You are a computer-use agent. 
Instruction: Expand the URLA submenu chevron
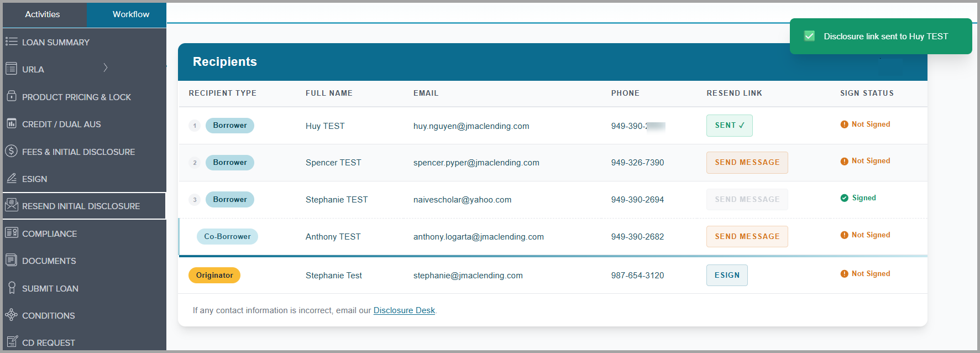pos(105,68)
